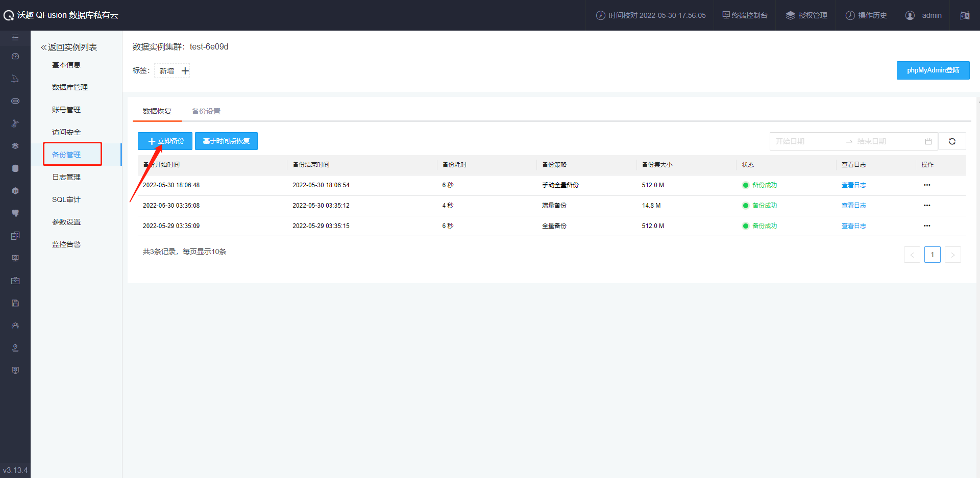Viewport: 980px width, 478px height.
Task: Click the 14.8 M backup size cell
Action: point(651,206)
